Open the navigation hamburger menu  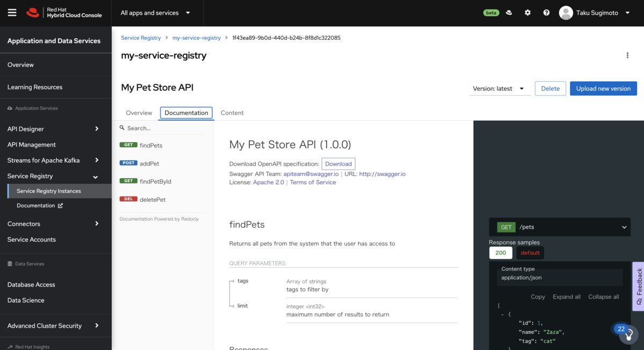pos(12,12)
